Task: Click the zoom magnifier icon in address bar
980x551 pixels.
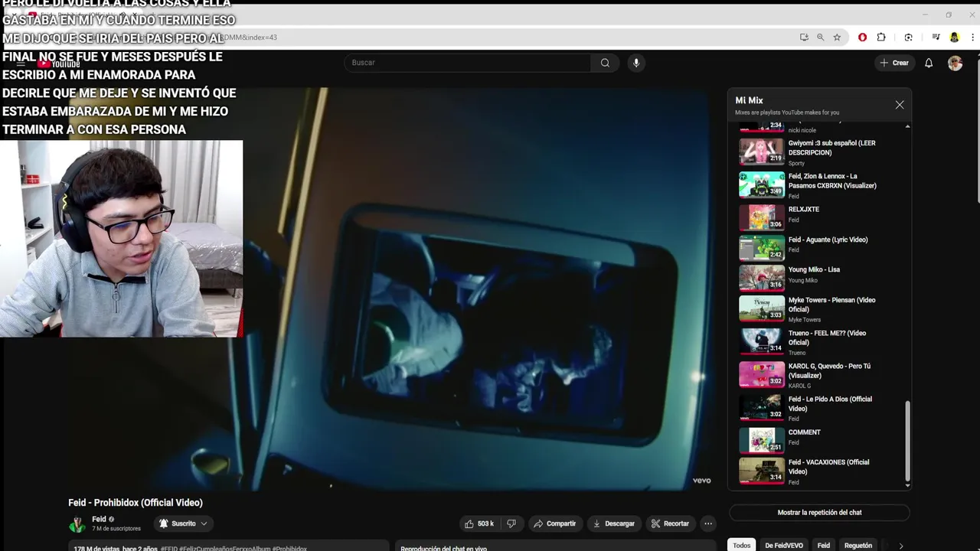Action: point(821,37)
